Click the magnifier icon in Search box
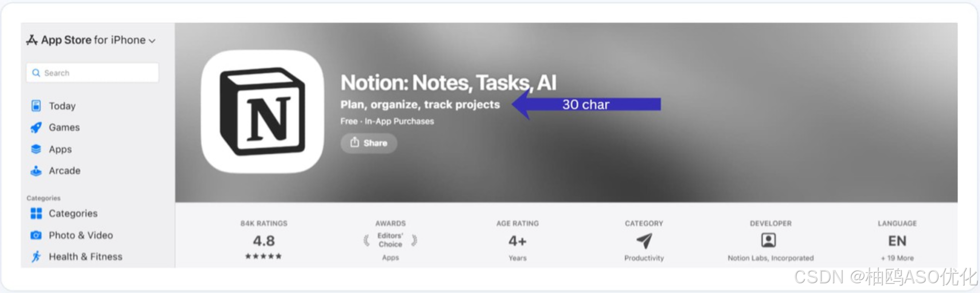Image resolution: width=980 pixels, height=293 pixels. 36,73
